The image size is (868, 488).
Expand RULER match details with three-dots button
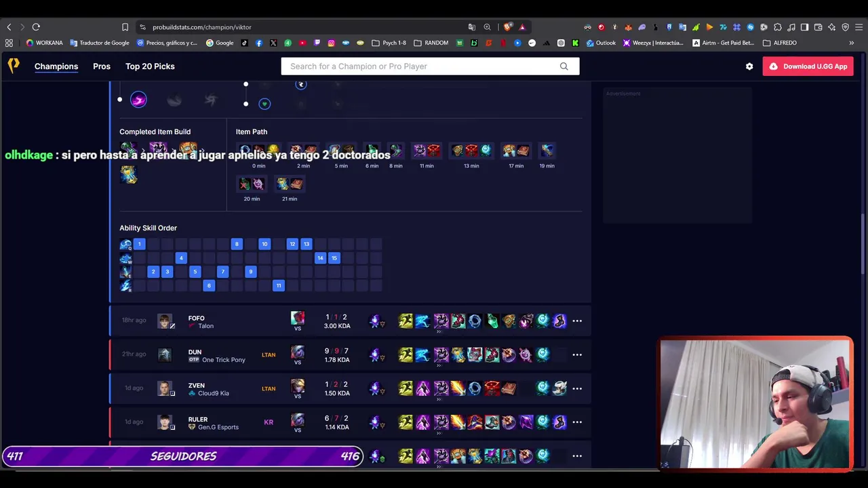pyautogui.click(x=577, y=422)
